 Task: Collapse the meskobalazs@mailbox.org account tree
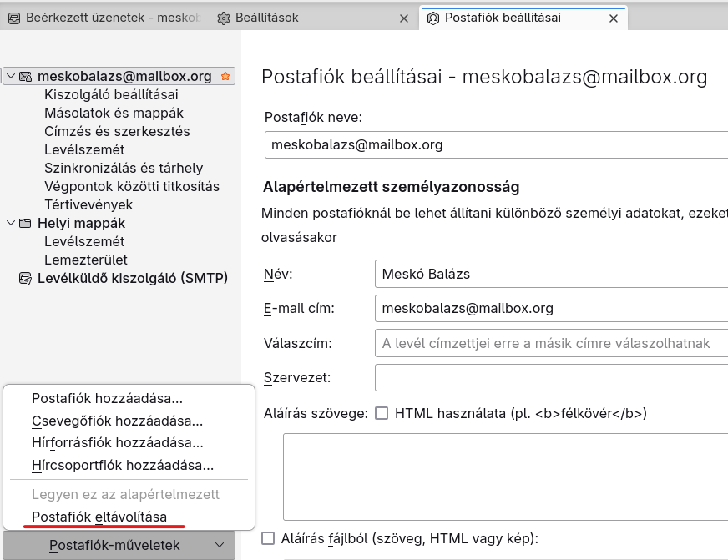[10, 77]
